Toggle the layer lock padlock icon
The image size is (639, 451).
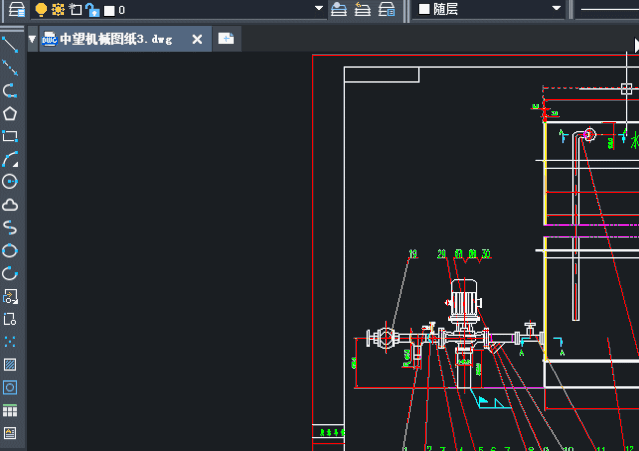pyautogui.click(x=93, y=10)
